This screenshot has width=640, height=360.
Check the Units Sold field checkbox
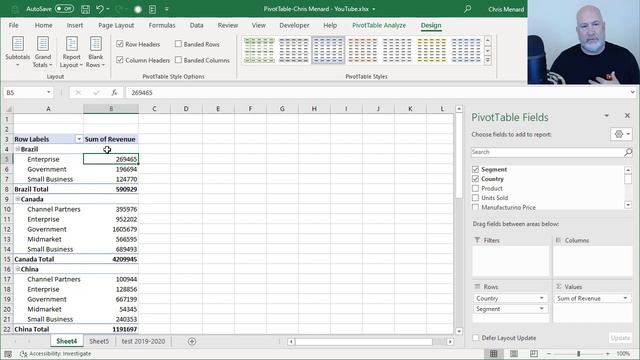(475, 198)
